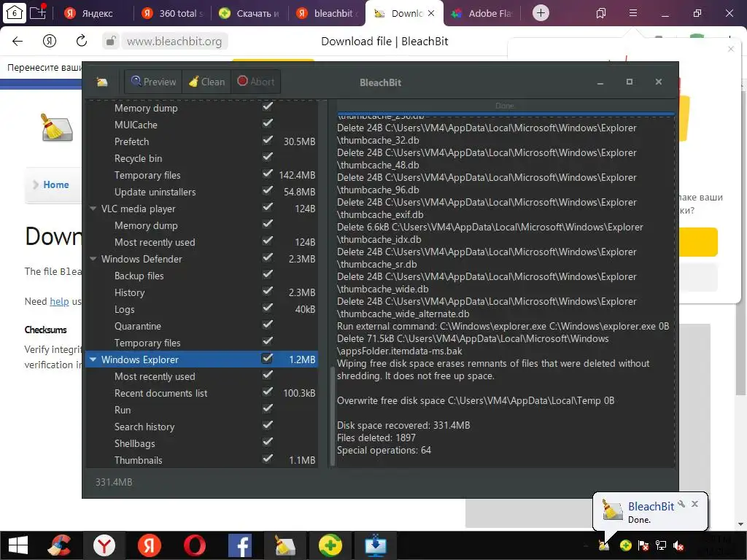
Task: Click the muted volume tray icon
Action: click(x=678, y=545)
